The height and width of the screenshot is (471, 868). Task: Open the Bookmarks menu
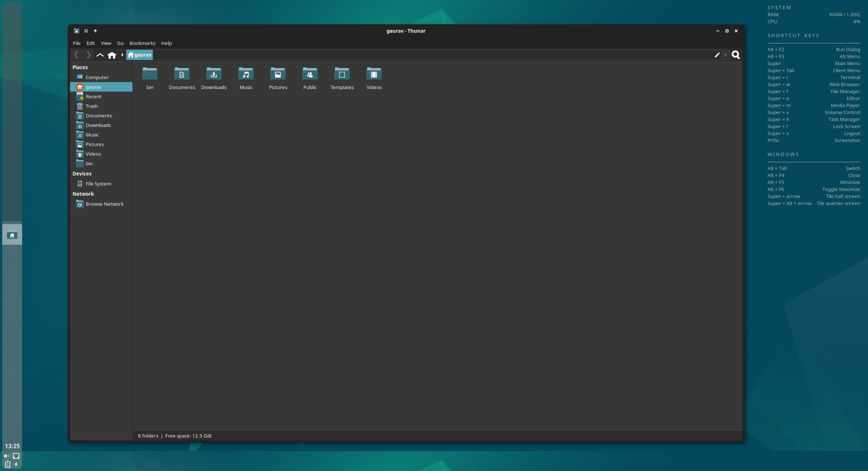tap(142, 43)
